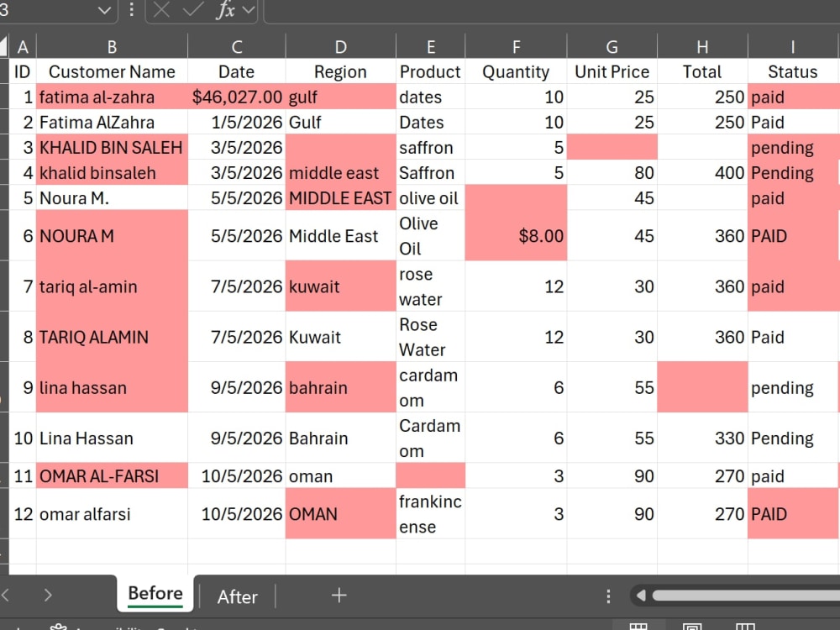
Task: Switch to the After sheet tab
Action: [x=238, y=596]
